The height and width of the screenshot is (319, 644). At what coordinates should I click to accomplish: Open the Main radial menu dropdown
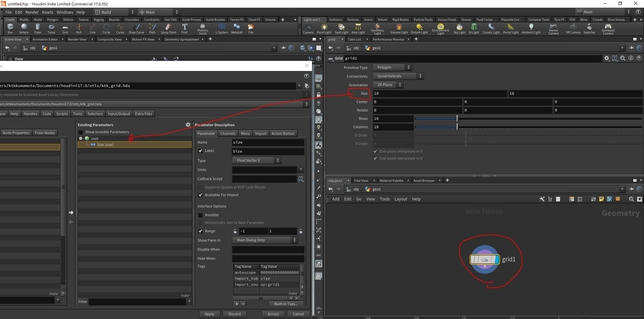click(x=159, y=13)
